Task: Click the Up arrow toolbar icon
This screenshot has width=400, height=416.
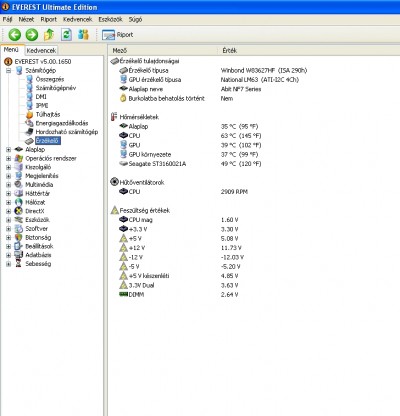Action: [49, 34]
